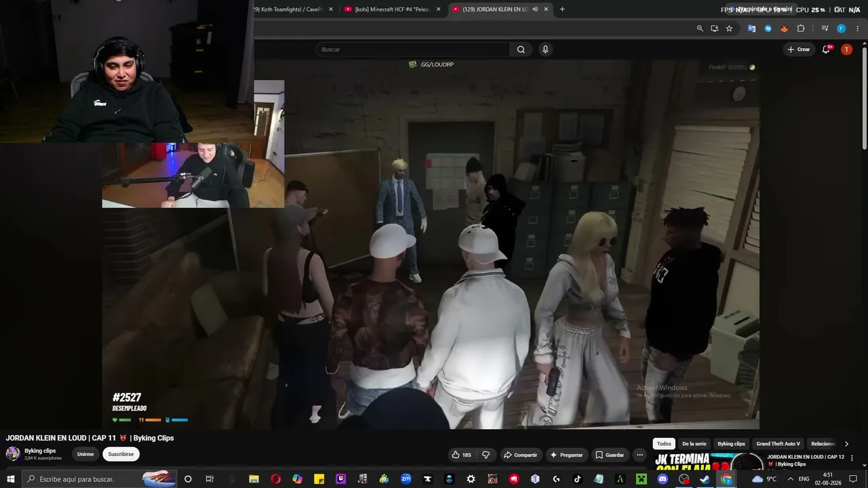This screenshot has width=868, height=488.
Task: Click the Compartir share button
Action: [x=520, y=455]
